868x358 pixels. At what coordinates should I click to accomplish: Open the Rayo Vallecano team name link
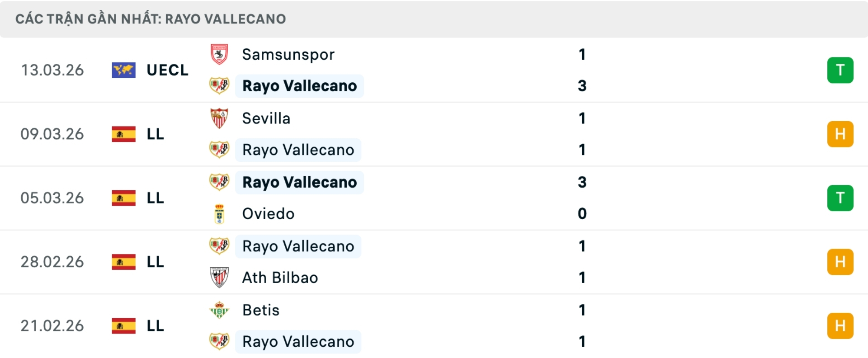pos(299,86)
